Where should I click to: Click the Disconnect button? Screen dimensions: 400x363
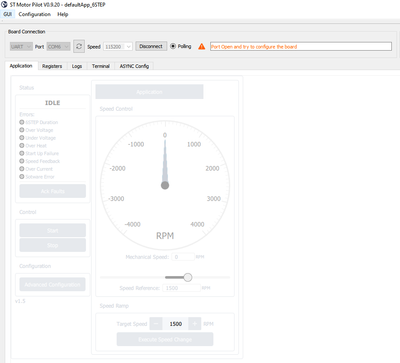151,46
